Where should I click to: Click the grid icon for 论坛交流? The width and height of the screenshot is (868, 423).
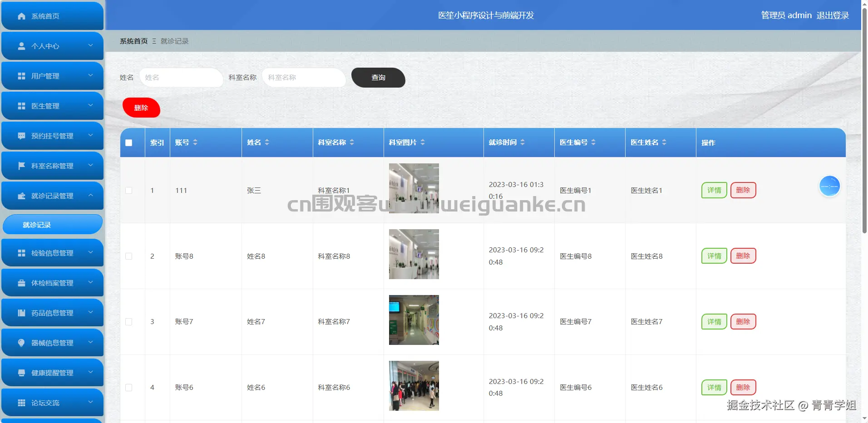point(21,403)
